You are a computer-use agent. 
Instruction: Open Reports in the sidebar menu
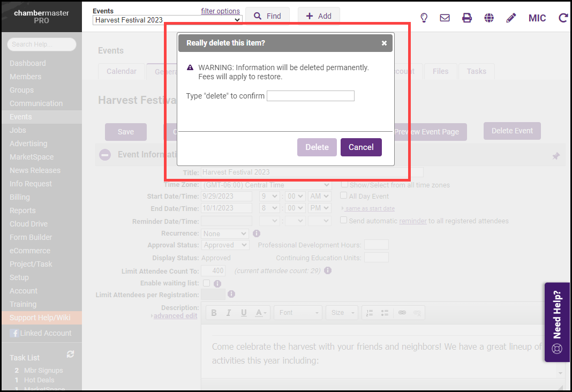coord(22,210)
